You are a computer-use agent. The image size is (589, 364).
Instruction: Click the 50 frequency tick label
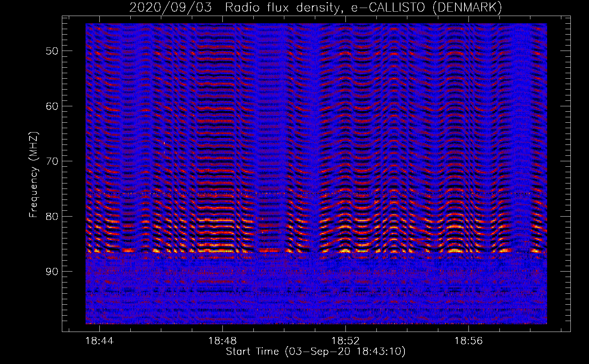pyautogui.click(x=52, y=51)
